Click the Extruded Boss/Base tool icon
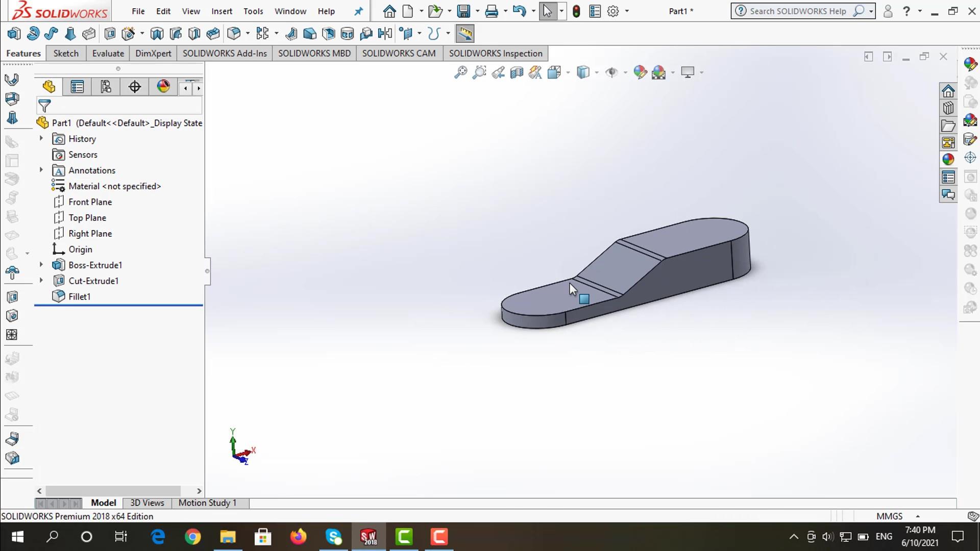This screenshot has height=551, width=980. pyautogui.click(x=14, y=34)
